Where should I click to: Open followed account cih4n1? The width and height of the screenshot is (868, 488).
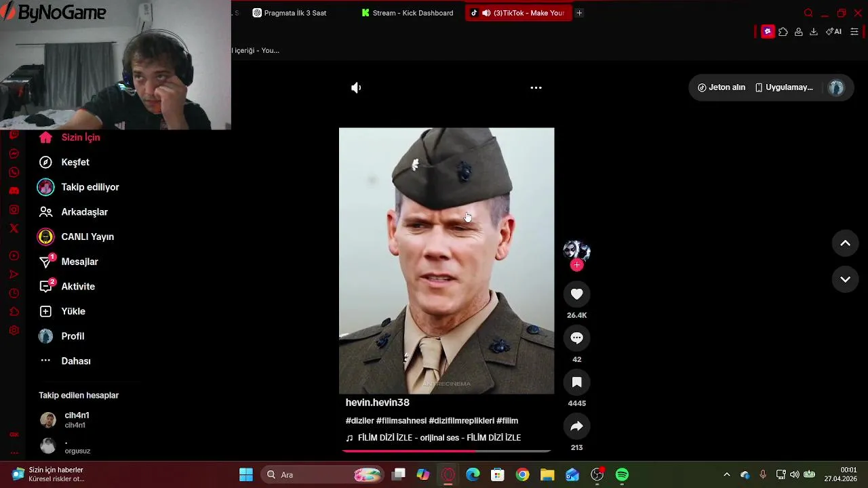[x=65, y=420]
